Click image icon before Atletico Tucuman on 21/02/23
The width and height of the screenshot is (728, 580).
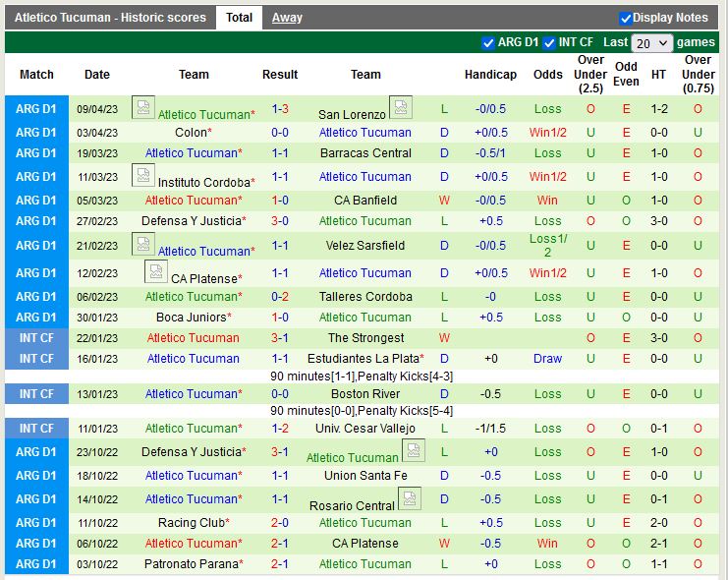point(143,245)
